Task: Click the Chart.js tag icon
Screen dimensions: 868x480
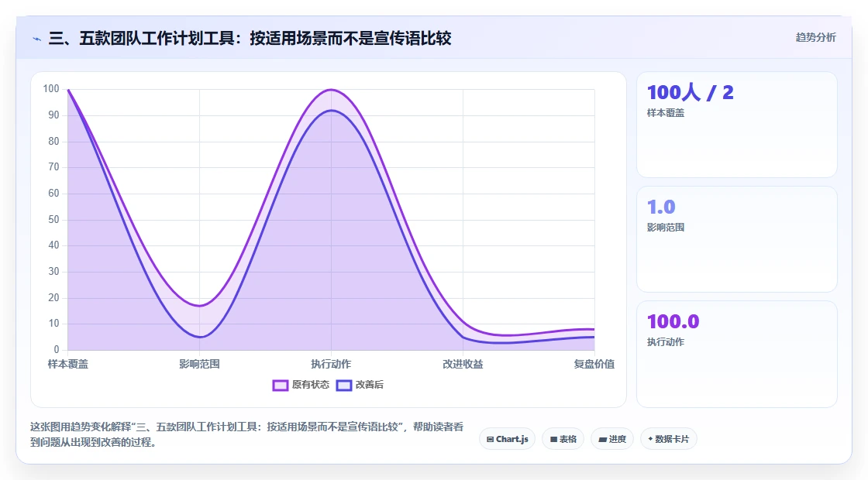Action: [x=490, y=440]
